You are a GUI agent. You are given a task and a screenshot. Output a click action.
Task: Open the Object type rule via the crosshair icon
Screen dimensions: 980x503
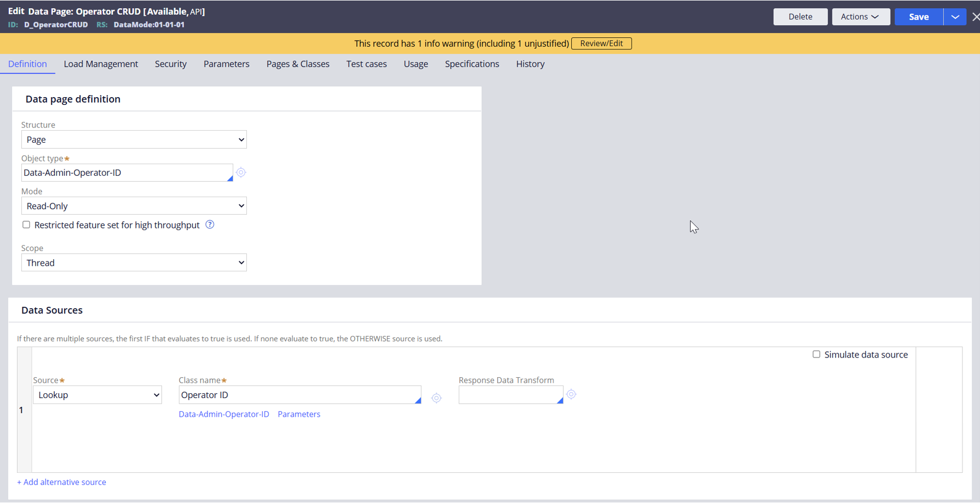pyautogui.click(x=241, y=172)
